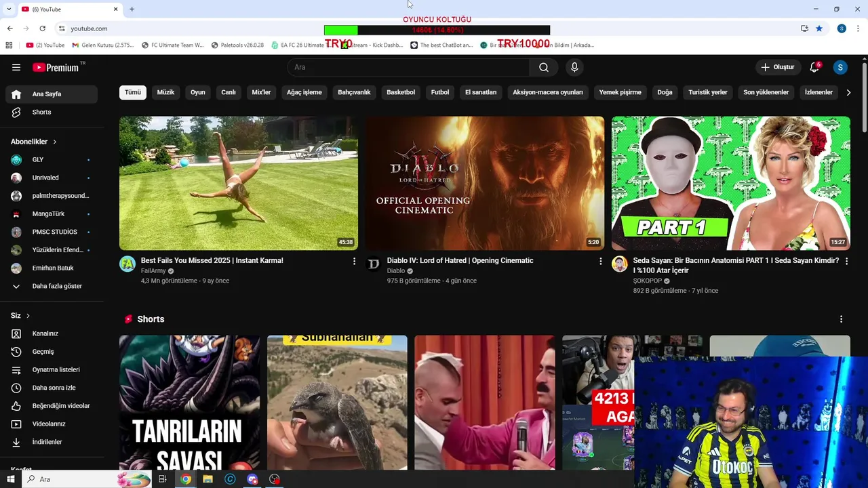Show more filter chips with right arrow
868x488 pixels.
[x=848, y=92]
